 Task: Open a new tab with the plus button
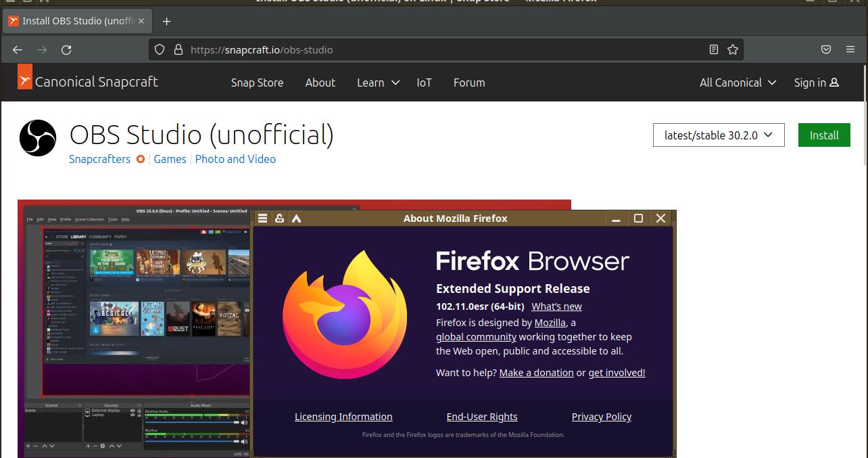coord(166,21)
